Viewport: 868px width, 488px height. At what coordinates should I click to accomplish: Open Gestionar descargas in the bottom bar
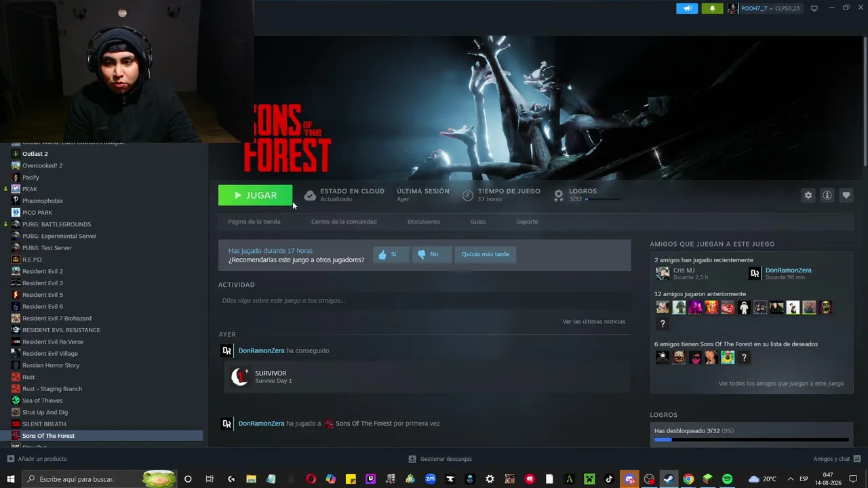pyautogui.click(x=440, y=459)
